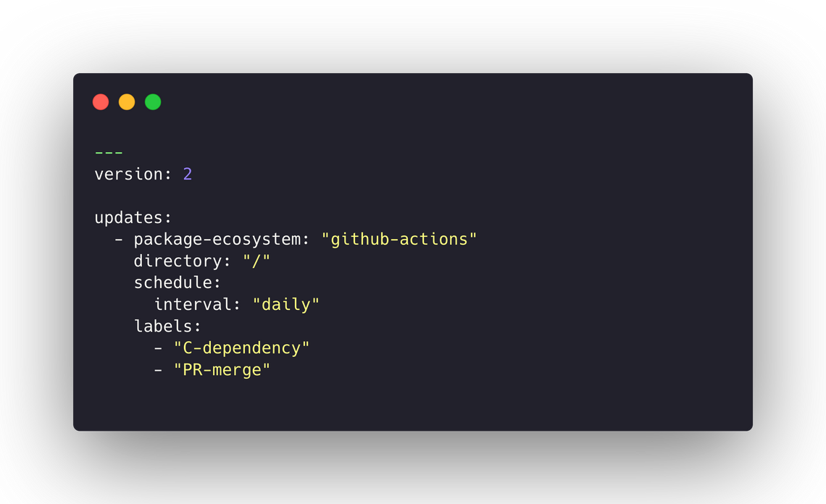Click the yellow minimize dot
The width and height of the screenshot is (826, 504).
click(x=127, y=102)
